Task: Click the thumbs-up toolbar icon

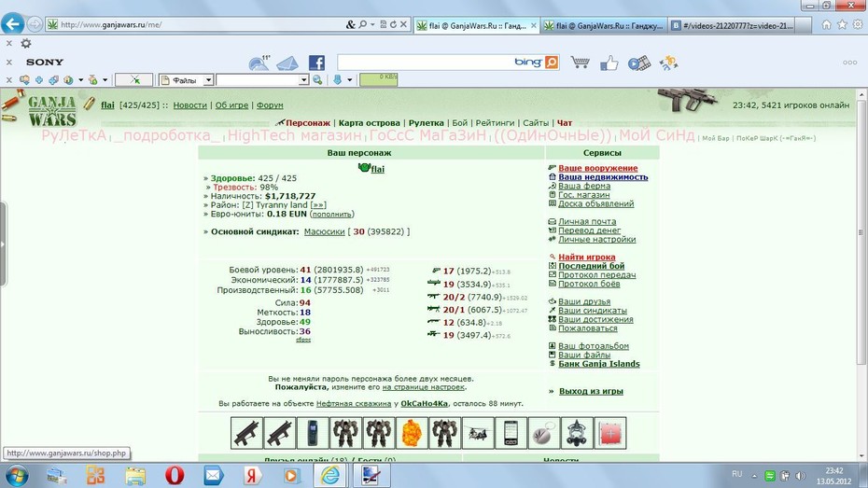Action: (609, 63)
